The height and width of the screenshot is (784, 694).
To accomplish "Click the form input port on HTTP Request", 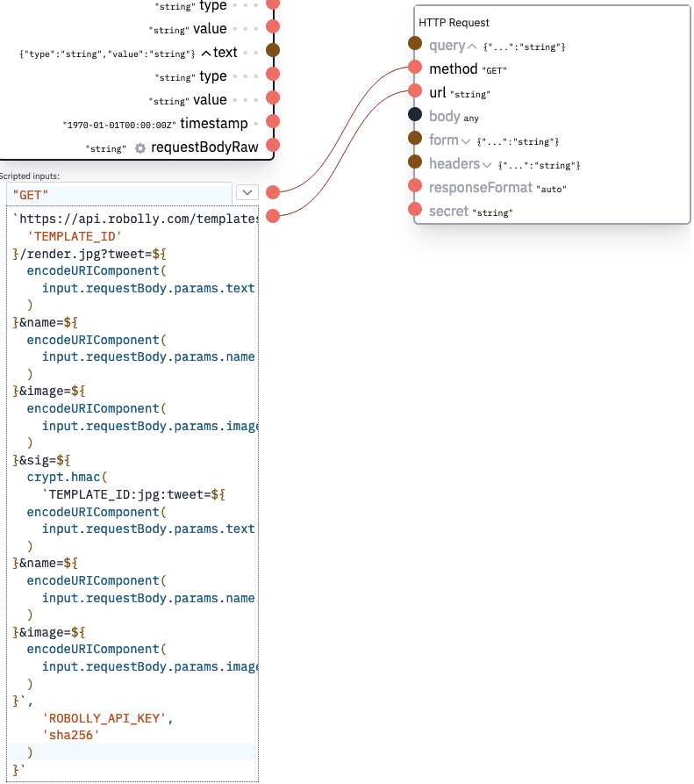I will pos(415,138).
